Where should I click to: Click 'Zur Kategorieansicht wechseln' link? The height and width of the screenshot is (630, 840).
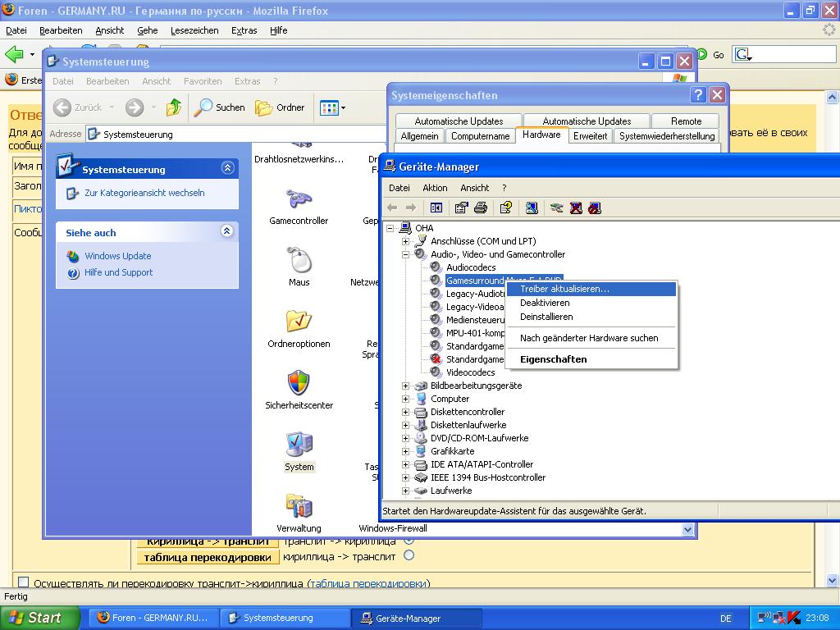pyautogui.click(x=144, y=193)
